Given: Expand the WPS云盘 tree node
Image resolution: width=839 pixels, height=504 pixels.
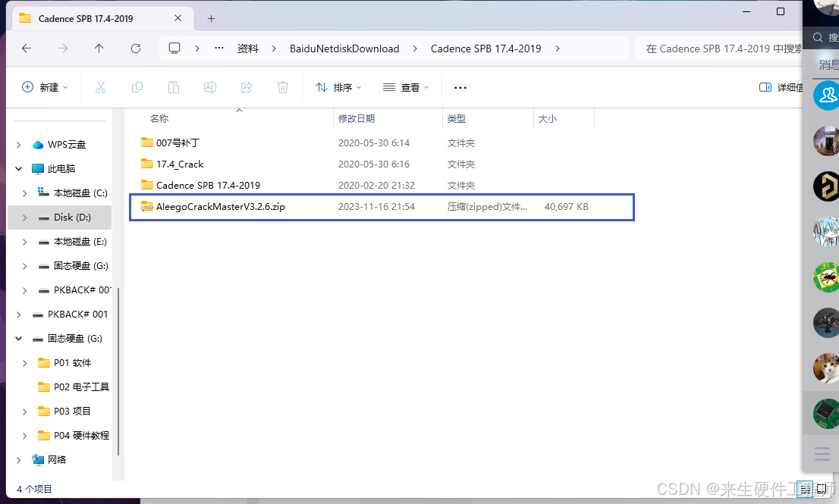Looking at the screenshot, I should tap(19, 145).
